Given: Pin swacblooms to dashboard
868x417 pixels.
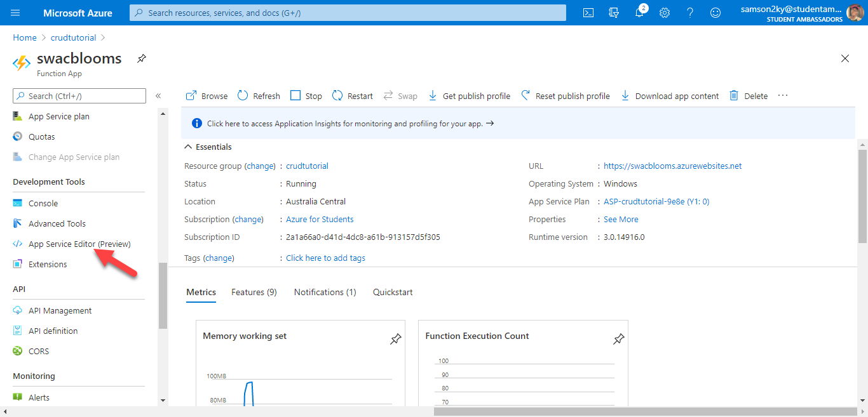Looking at the screenshot, I should pos(142,58).
